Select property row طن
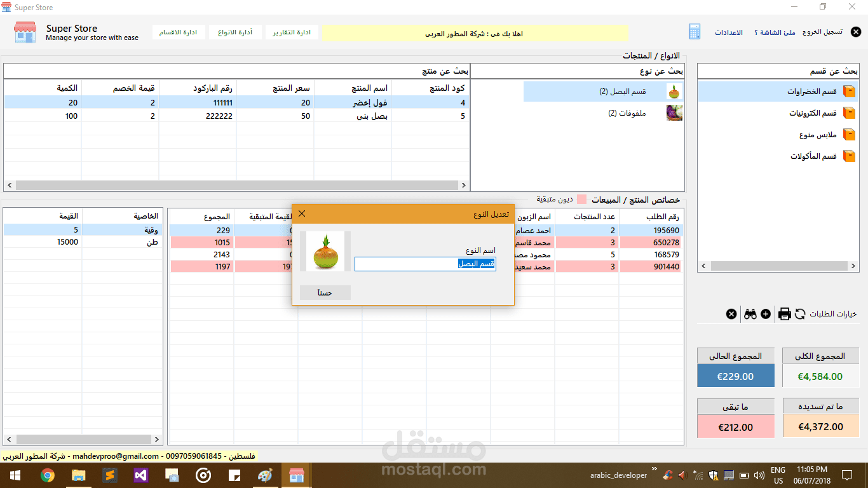This screenshot has height=488, width=868. 83,242
